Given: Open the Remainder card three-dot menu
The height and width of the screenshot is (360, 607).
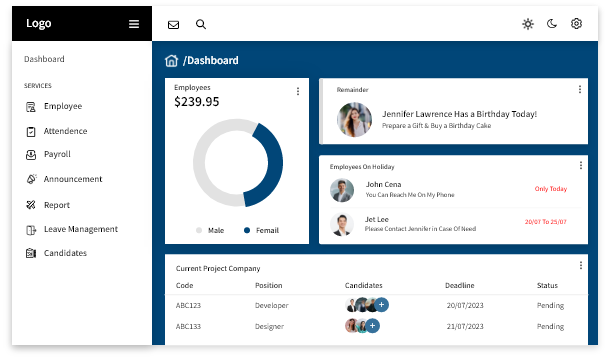Looking at the screenshot, I should tap(580, 89).
